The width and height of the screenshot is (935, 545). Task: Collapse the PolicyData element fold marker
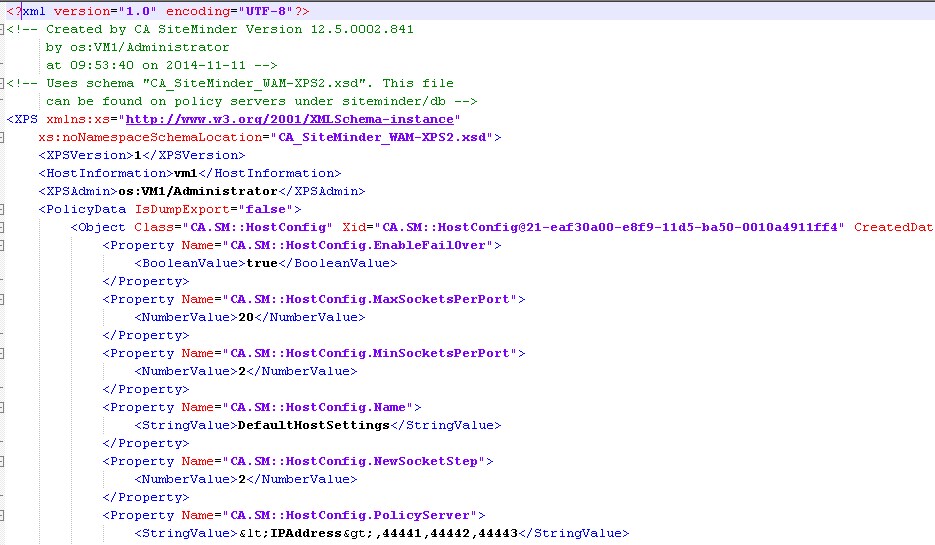(x=2, y=209)
